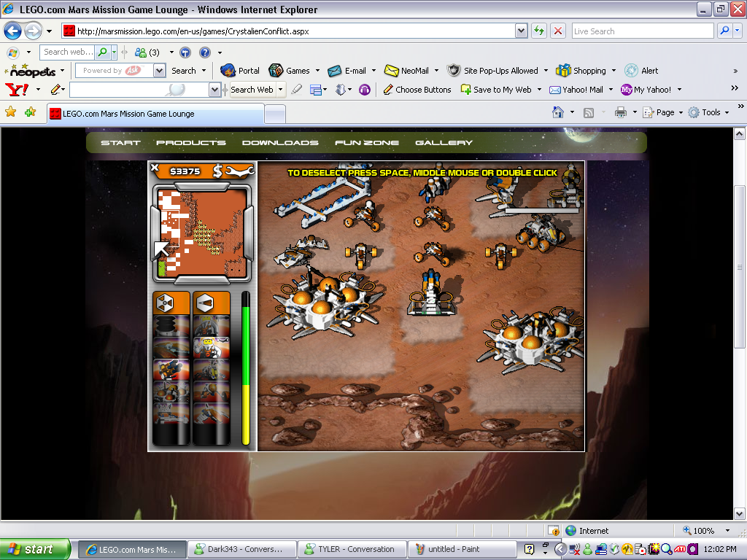Click the Refresh page icon
747x560 pixels.
pos(539,31)
